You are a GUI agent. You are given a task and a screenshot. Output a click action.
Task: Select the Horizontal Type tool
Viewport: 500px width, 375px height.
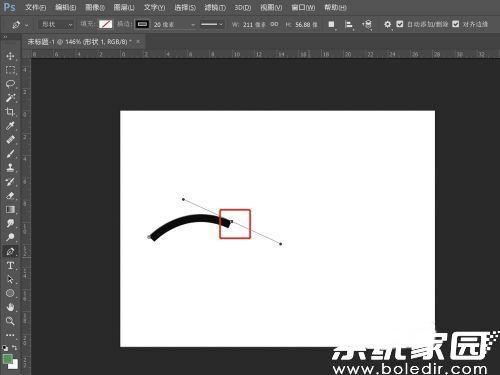coord(10,265)
